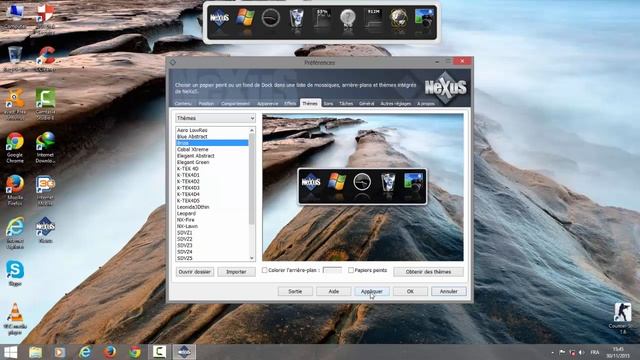Click the picture capture icon at dock end

pos(424,19)
